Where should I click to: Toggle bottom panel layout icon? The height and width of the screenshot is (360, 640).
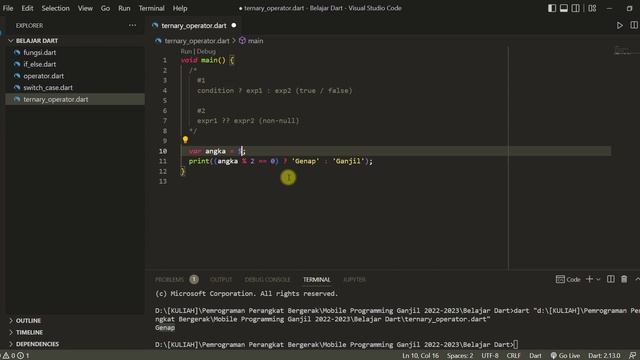coord(564,8)
